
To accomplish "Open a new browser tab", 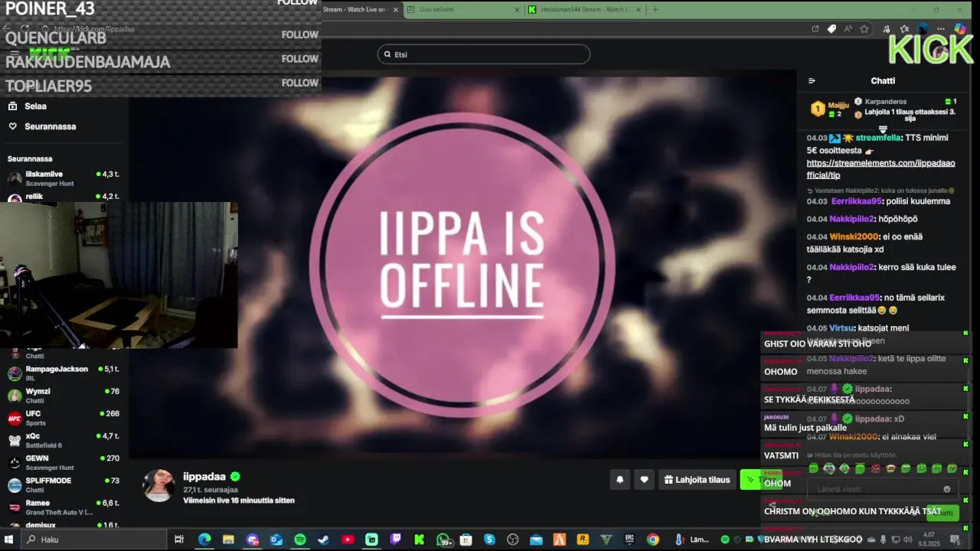I will (655, 9).
